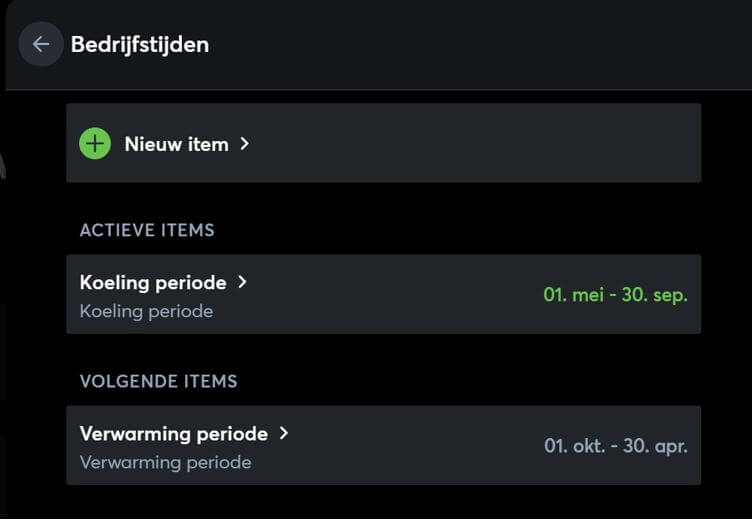This screenshot has width=752, height=520.
Task: Click the dark circle surrounding the back arrow
Action: (x=27, y=34)
